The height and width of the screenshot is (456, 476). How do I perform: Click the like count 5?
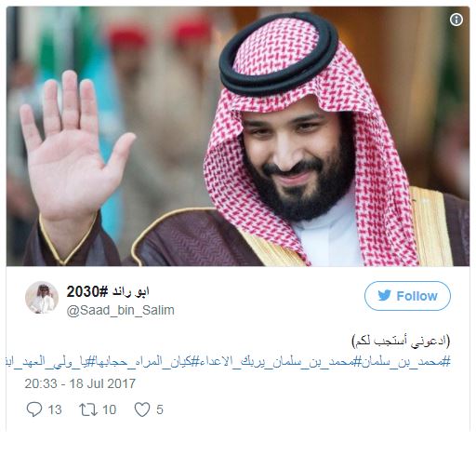point(160,409)
